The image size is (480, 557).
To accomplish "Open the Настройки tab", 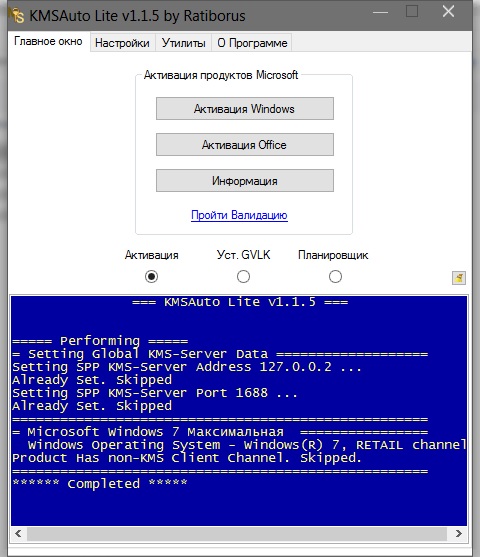I will click(122, 43).
